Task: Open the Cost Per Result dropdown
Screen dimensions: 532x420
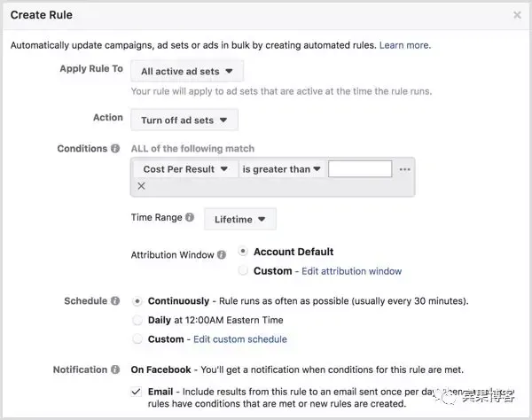Action: [x=185, y=169]
